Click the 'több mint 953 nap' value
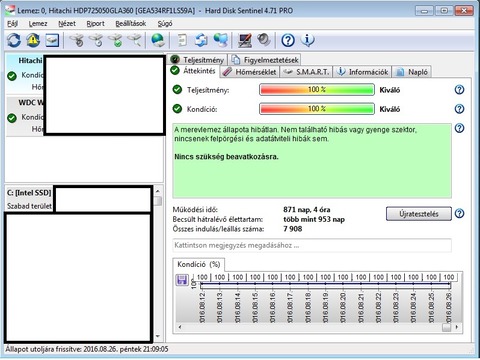The height and width of the screenshot is (360, 480). point(314,219)
